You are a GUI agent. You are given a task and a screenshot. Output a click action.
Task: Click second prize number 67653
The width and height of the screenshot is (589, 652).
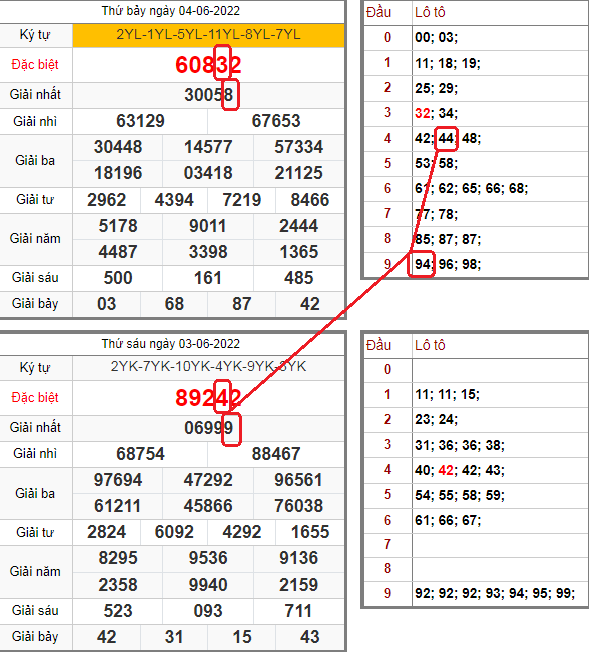click(276, 121)
